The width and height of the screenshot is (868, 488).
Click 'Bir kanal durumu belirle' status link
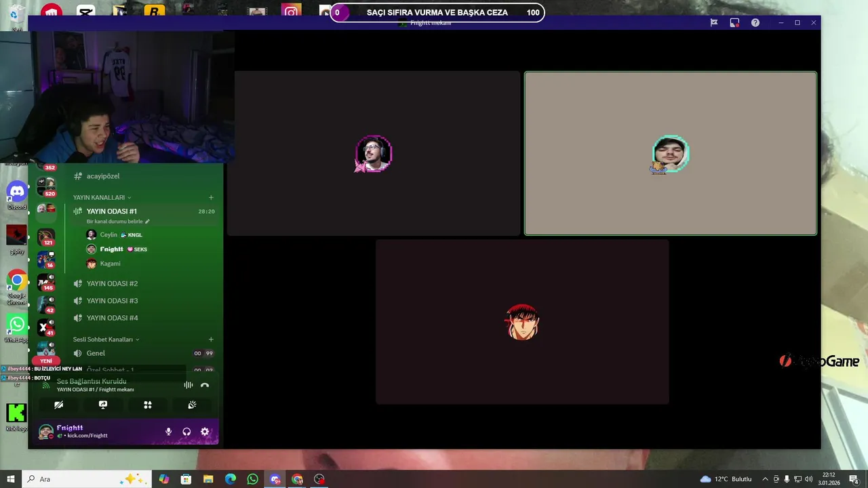(118, 222)
